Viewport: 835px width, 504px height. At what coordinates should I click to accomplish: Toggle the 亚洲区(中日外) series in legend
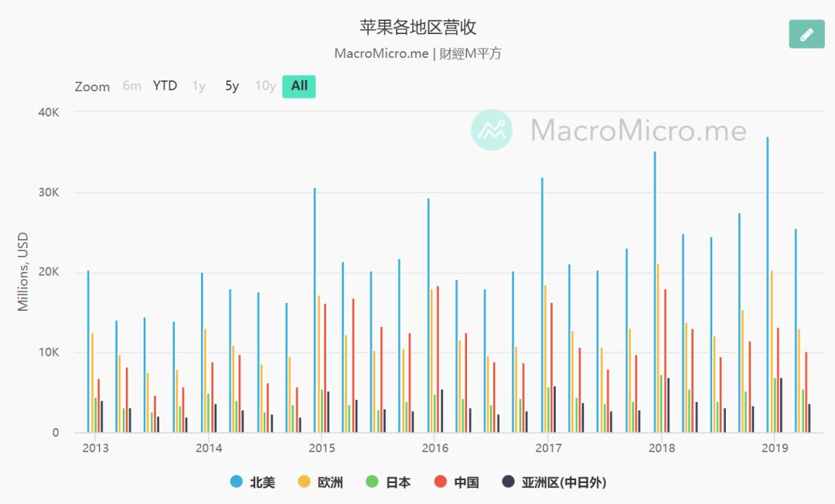[554, 482]
